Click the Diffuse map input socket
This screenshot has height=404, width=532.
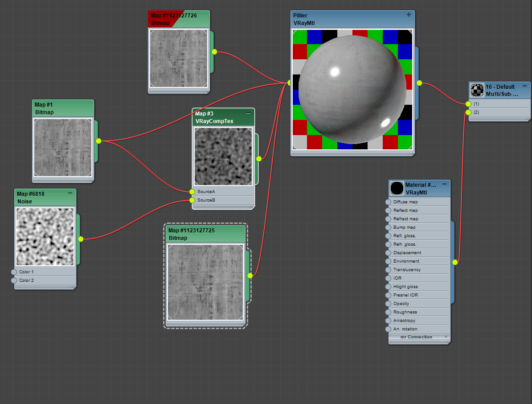(388, 202)
